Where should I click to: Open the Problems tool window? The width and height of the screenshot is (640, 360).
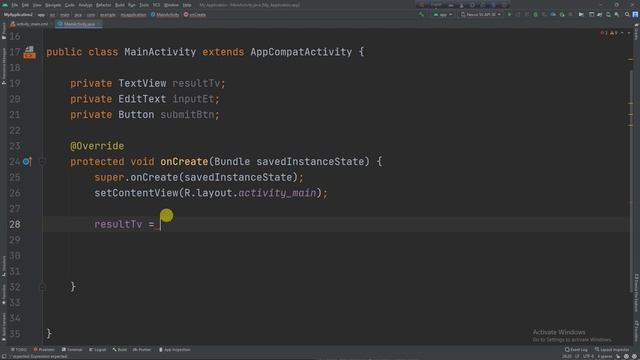[44, 350]
